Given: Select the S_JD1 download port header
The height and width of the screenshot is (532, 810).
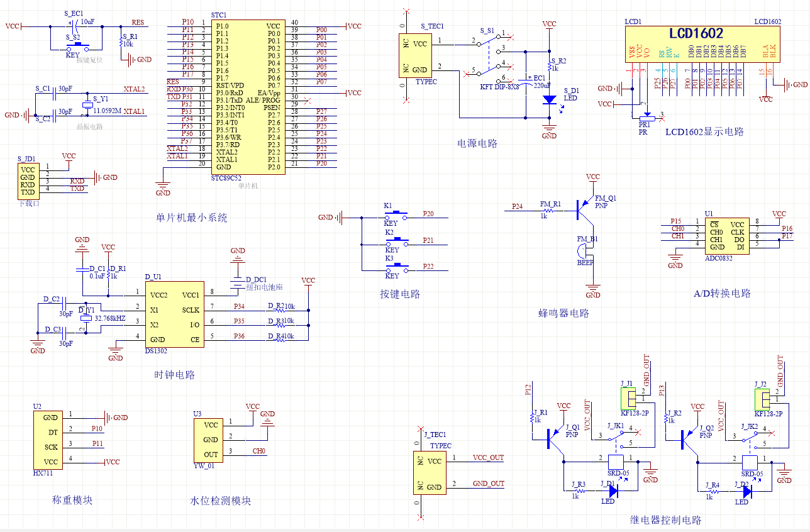Looking at the screenshot, I should tap(27, 181).
